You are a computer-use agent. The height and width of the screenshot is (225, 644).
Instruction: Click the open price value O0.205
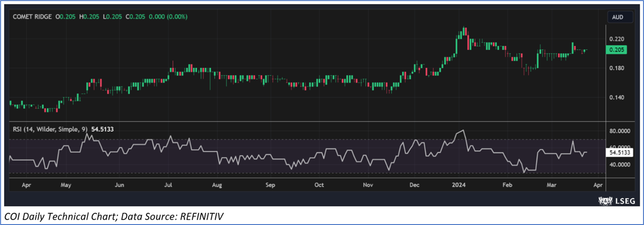[x=65, y=17]
